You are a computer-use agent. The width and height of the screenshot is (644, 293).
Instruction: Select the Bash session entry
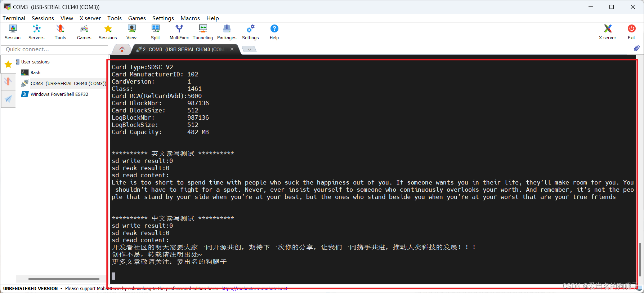tap(31, 73)
